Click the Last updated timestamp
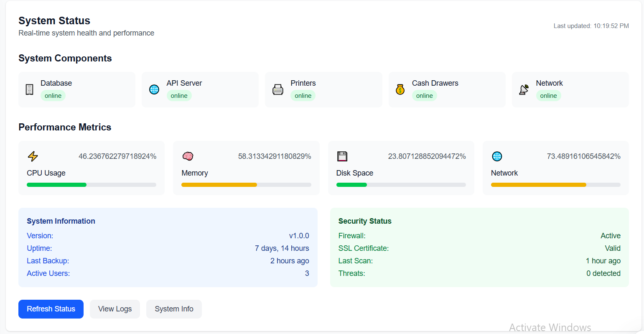 [x=591, y=25]
